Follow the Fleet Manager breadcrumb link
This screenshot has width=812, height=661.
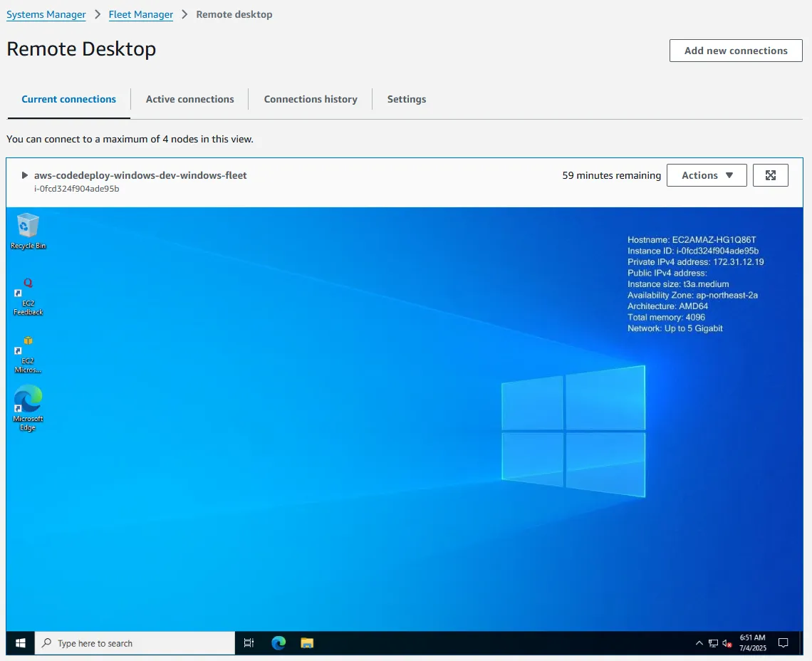tap(140, 14)
